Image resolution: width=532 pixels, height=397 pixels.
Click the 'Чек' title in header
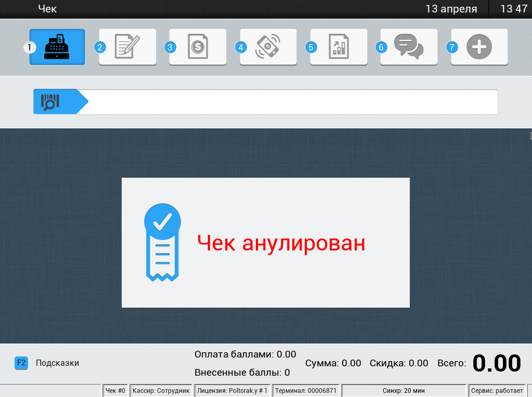click(x=47, y=9)
